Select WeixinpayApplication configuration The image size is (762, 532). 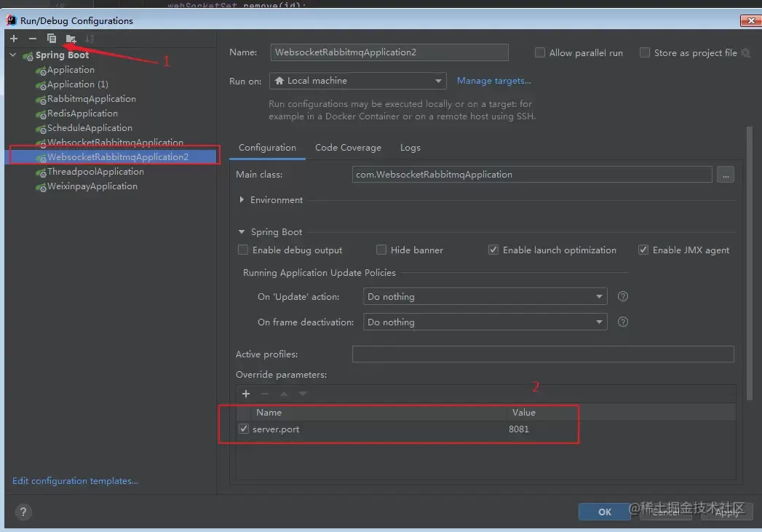(x=92, y=186)
